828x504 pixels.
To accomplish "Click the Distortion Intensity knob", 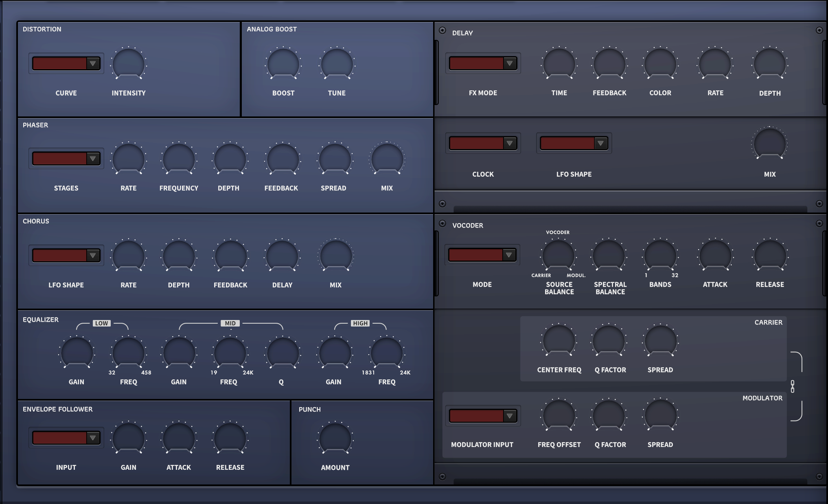I will pyautogui.click(x=129, y=64).
